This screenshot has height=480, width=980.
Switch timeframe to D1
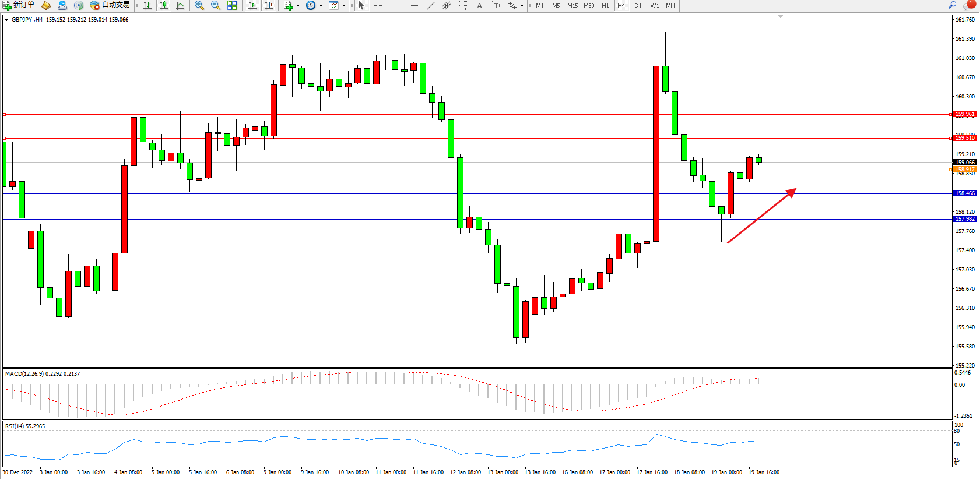coord(638,5)
